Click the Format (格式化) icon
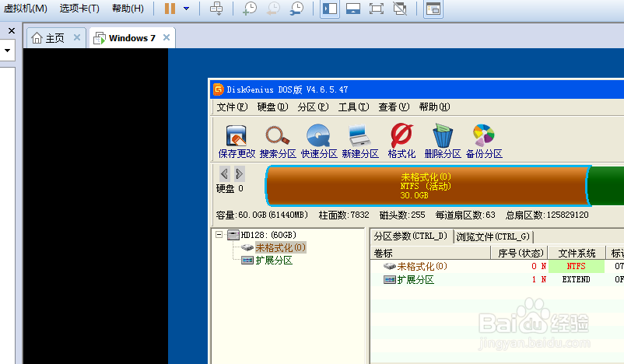The height and width of the screenshot is (364, 624). tap(401, 142)
